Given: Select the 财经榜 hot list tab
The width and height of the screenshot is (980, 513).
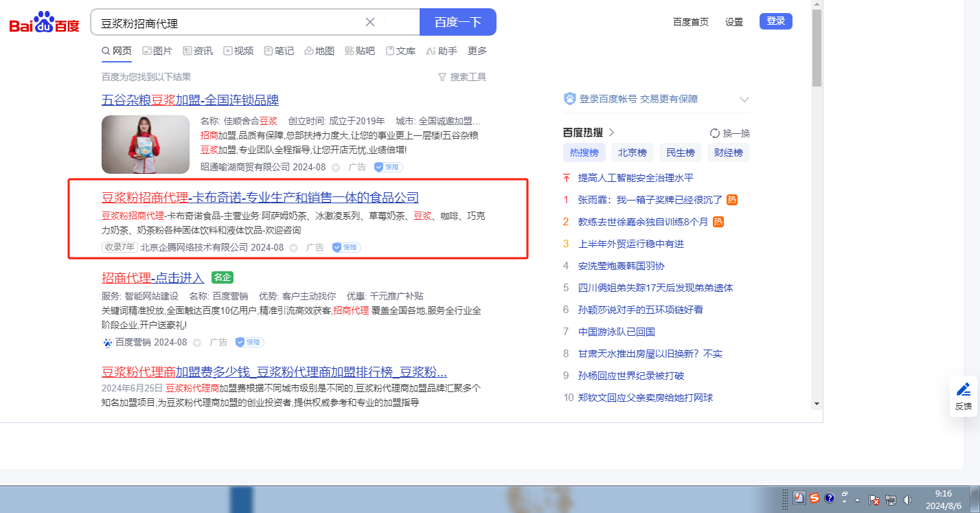Looking at the screenshot, I should 729,152.
